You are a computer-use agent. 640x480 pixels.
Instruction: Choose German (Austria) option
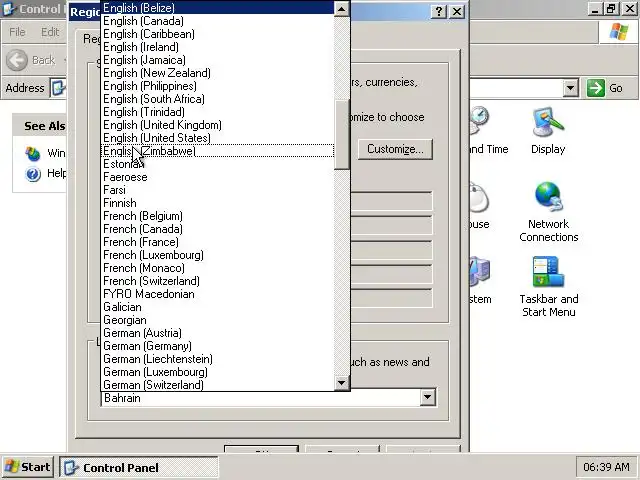[x=217, y=333]
